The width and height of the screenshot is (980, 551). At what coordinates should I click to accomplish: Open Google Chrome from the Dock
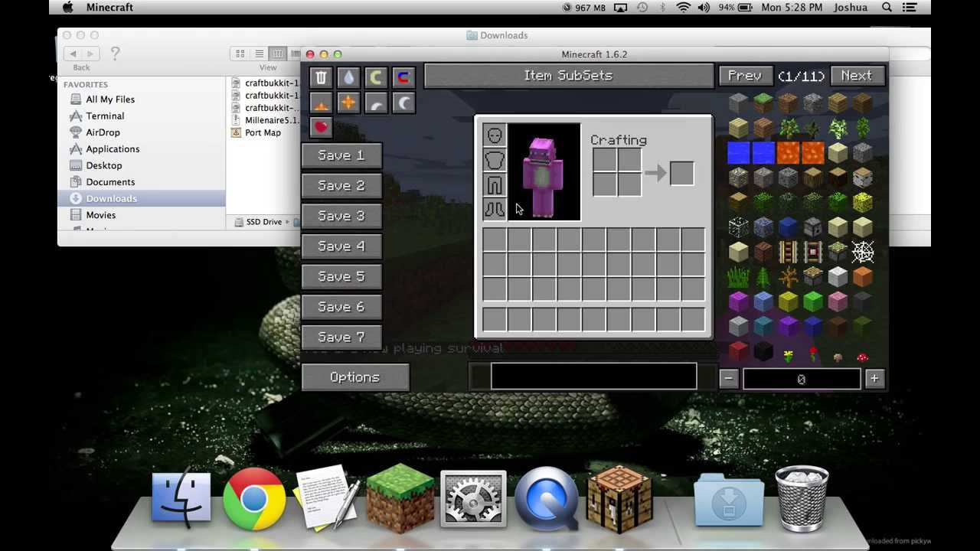pos(254,499)
